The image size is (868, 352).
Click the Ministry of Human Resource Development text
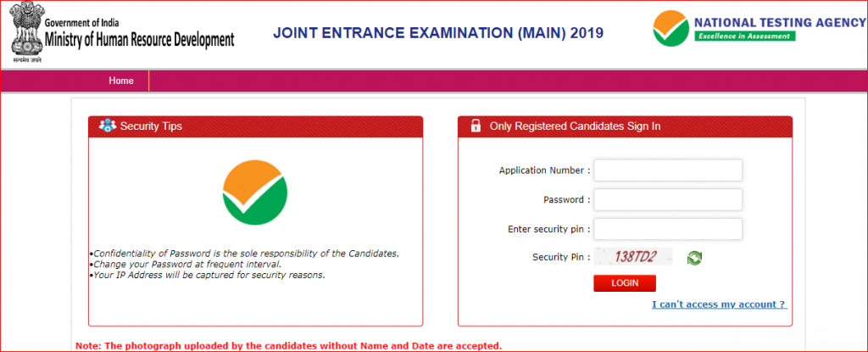click(x=140, y=40)
